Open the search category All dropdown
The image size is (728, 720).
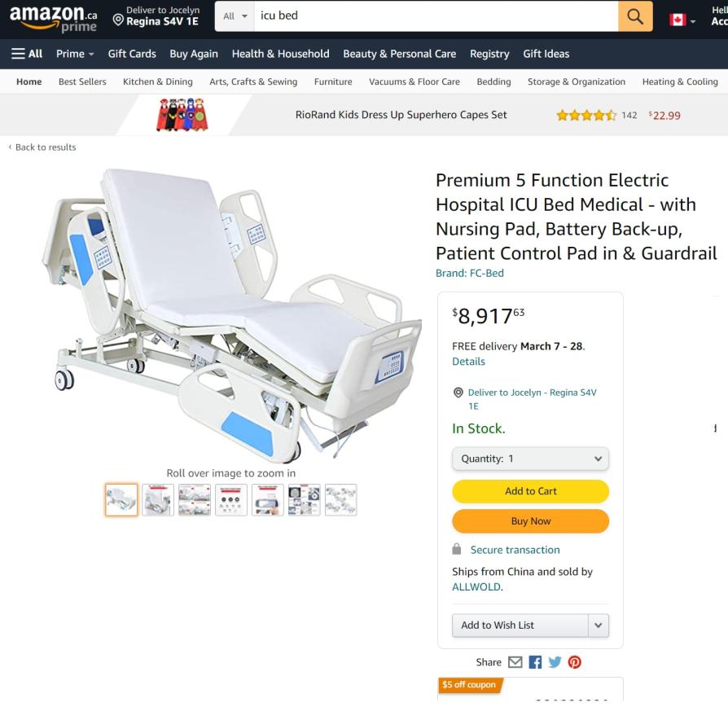point(235,16)
